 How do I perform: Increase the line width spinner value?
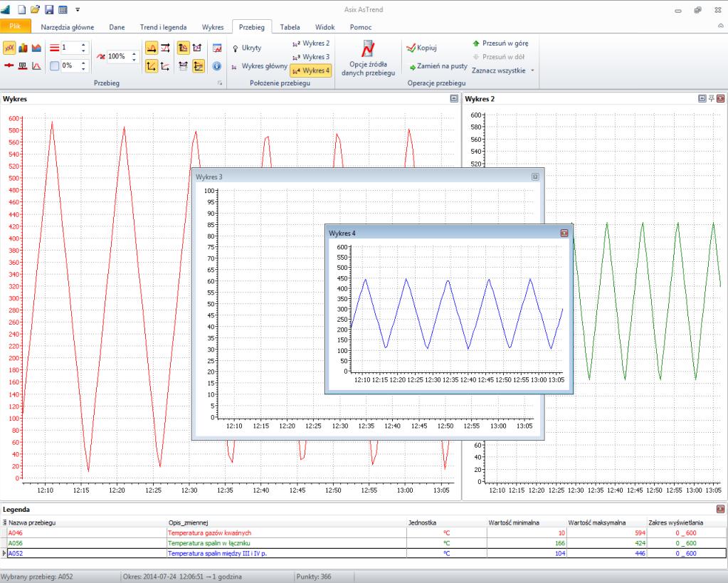pos(83,45)
